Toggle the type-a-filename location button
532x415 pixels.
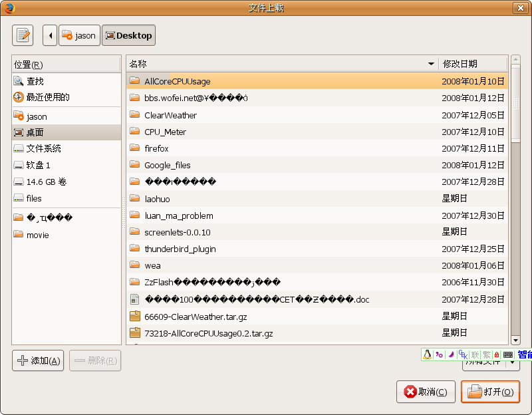tap(23, 35)
